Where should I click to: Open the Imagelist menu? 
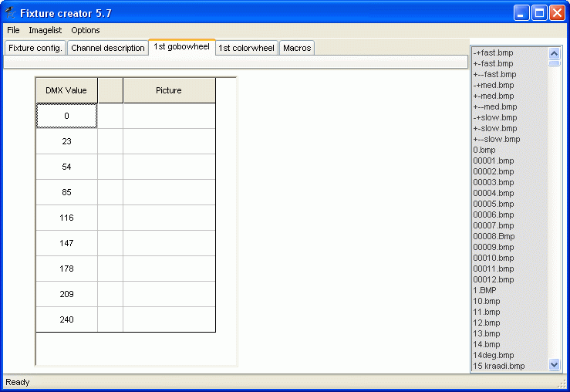click(x=46, y=30)
